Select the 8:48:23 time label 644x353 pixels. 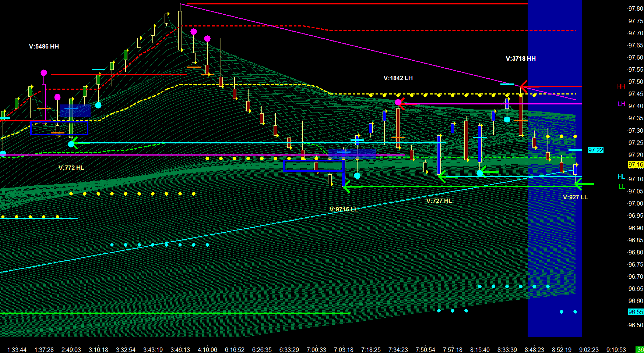click(535, 350)
